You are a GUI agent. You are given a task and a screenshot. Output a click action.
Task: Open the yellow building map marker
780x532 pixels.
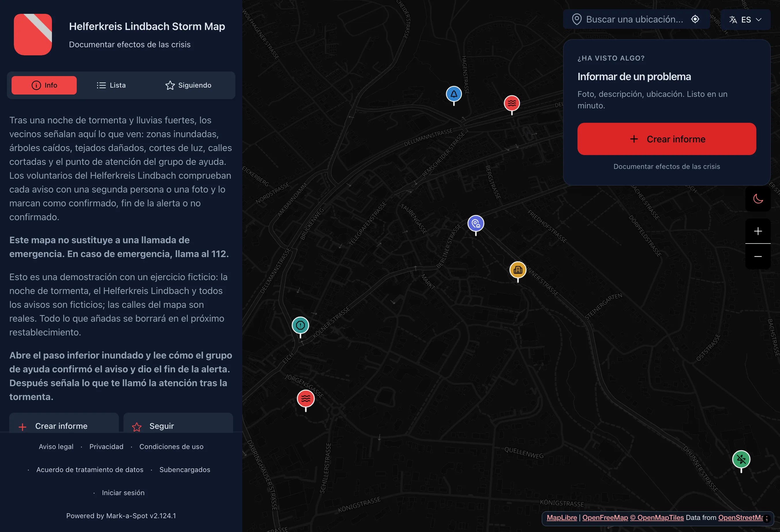(x=518, y=270)
